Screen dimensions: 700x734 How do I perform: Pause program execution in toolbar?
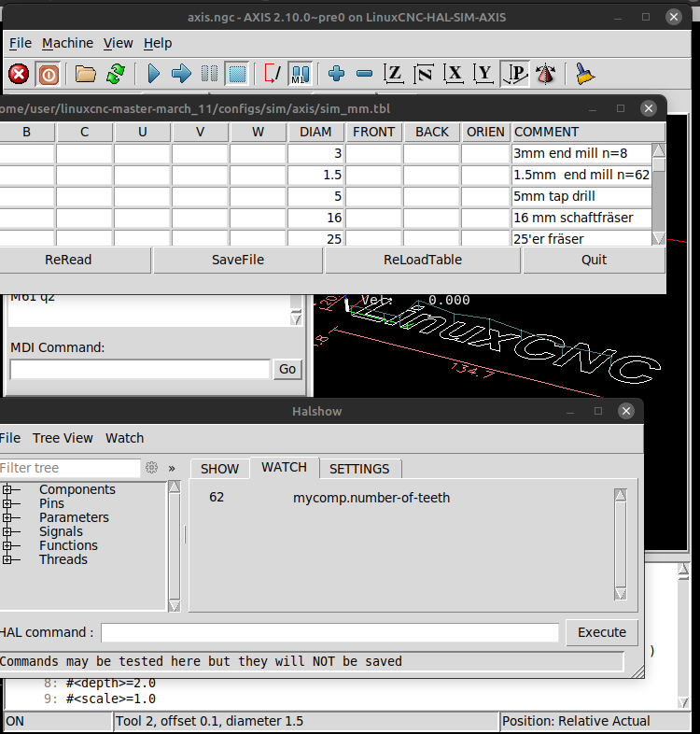point(209,74)
